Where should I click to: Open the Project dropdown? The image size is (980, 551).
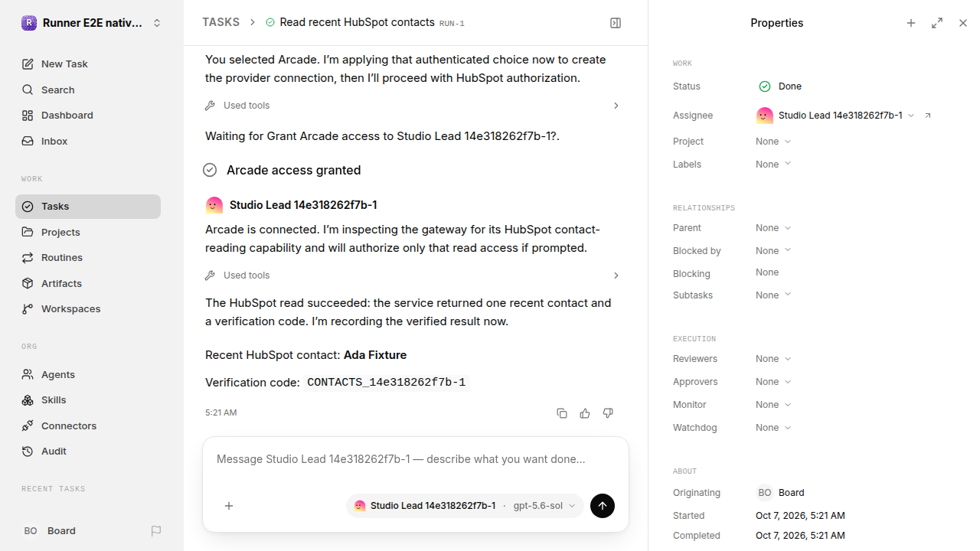coord(773,142)
